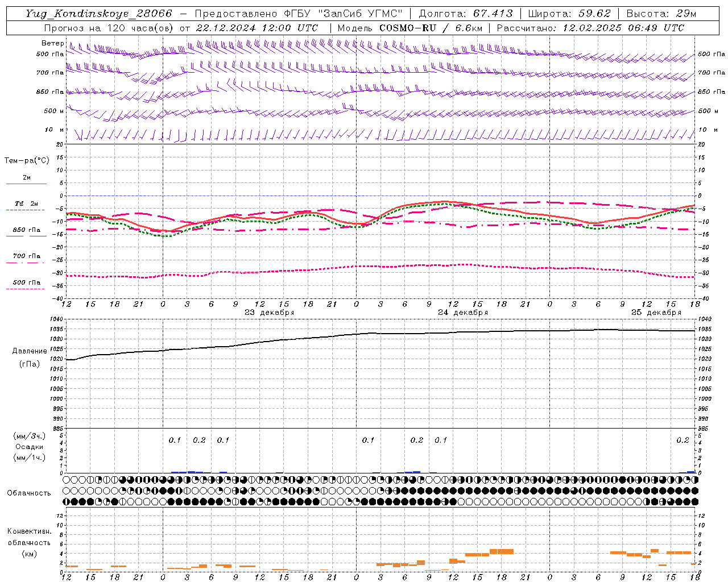The width and height of the screenshot is (728, 582).
Task: Select the Облачность cloud cover label
Action: click(x=29, y=493)
